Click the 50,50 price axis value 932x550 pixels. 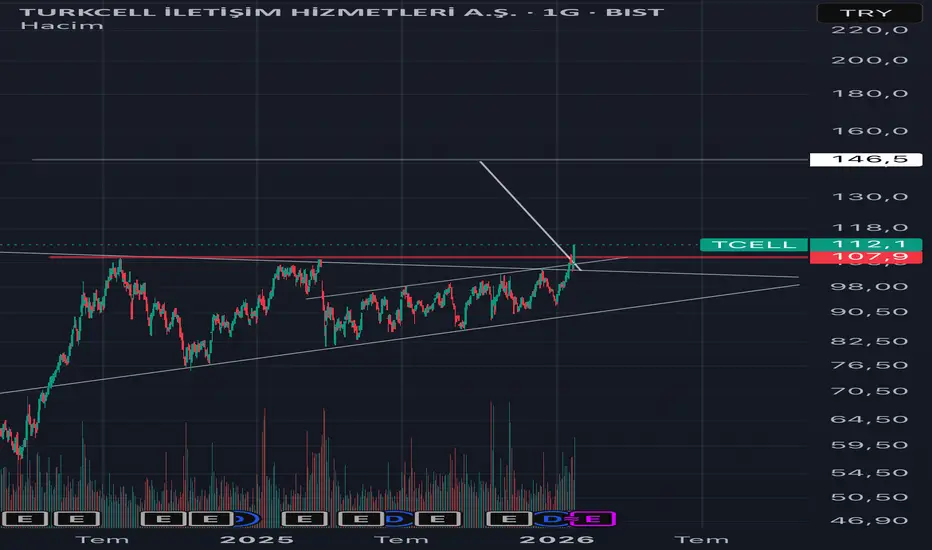pos(870,497)
